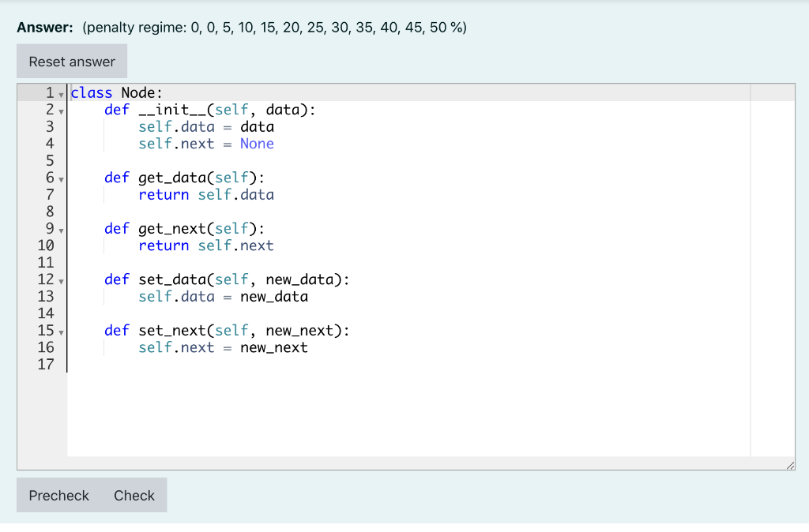Click 'def get_next(self):' text
Image resolution: width=809 pixels, height=532 pixels.
click(x=185, y=229)
